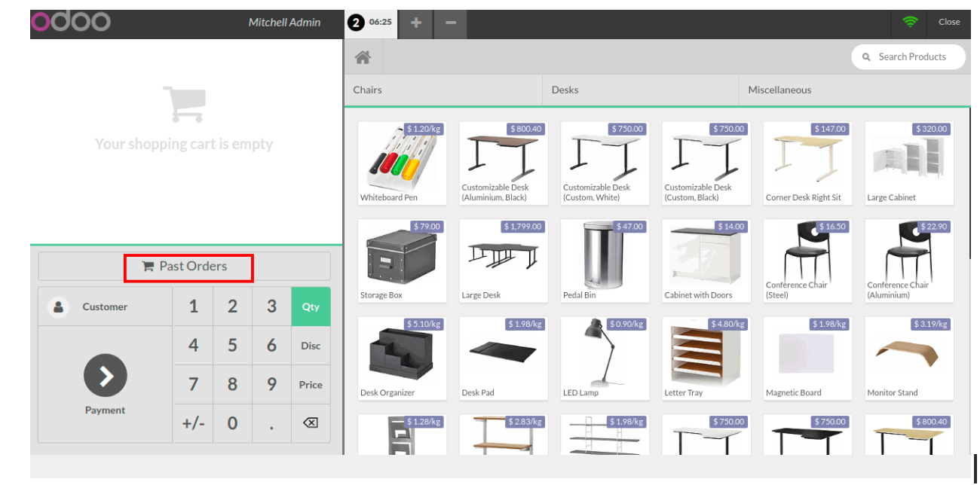Click the Search Products field

point(911,56)
